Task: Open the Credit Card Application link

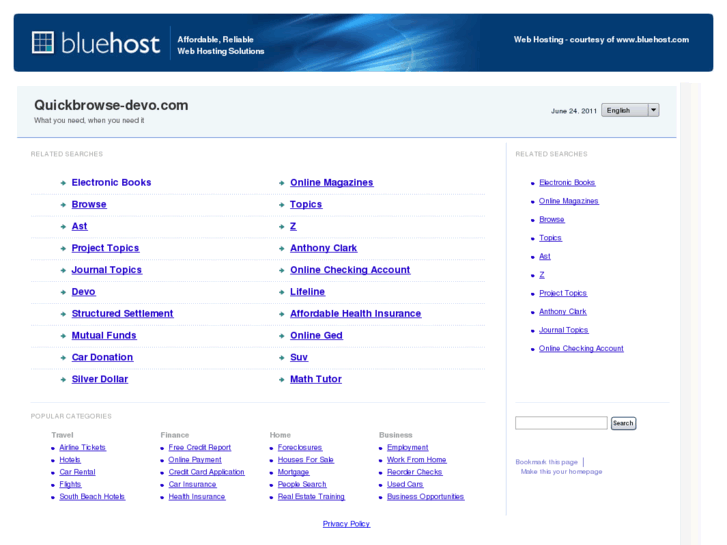Action: [206, 472]
